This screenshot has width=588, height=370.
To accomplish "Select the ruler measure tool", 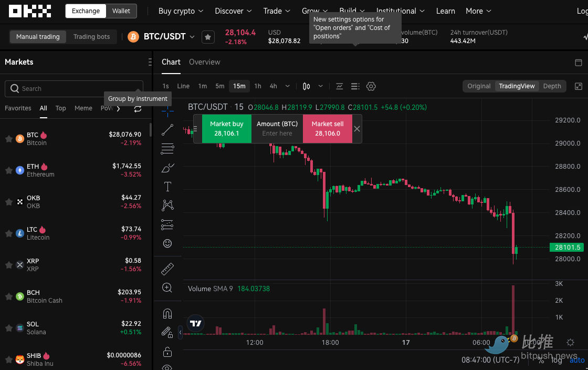I will pos(167,269).
